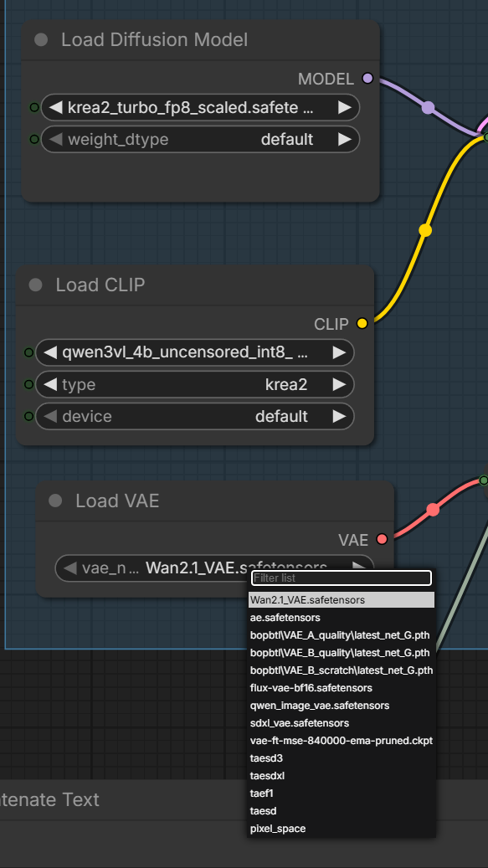This screenshot has width=488, height=868.
Task: Previous clip file arrow beside qwen3vl_4b
Action: click(x=49, y=352)
